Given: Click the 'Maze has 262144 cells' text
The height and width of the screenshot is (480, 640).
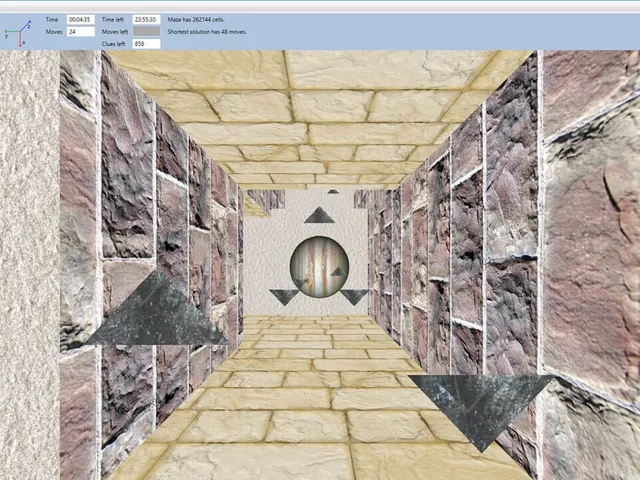Looking at the screenshot, I should [x=196, y=20].
